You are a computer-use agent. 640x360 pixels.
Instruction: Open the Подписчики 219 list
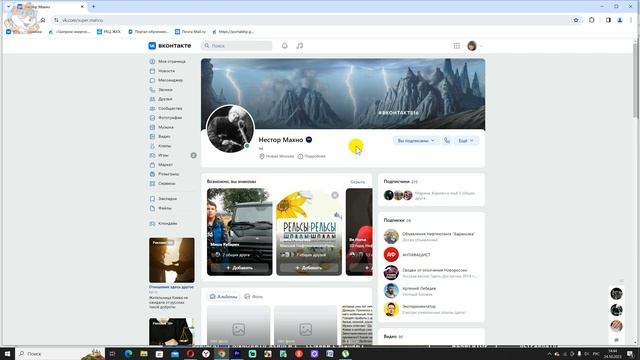[400, 181]
